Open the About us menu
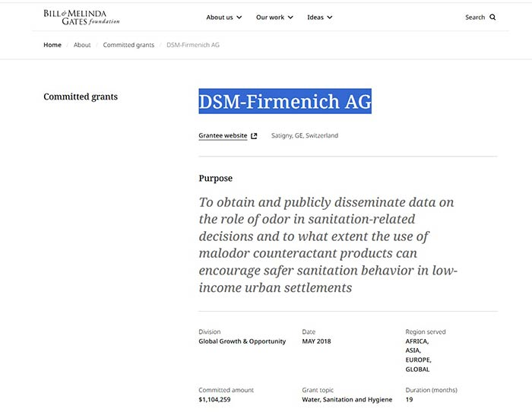The width and height of the screenshot is (532, 412). point(220,17)
